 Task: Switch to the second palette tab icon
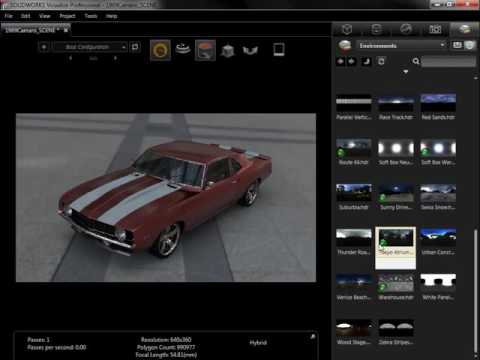376,29
